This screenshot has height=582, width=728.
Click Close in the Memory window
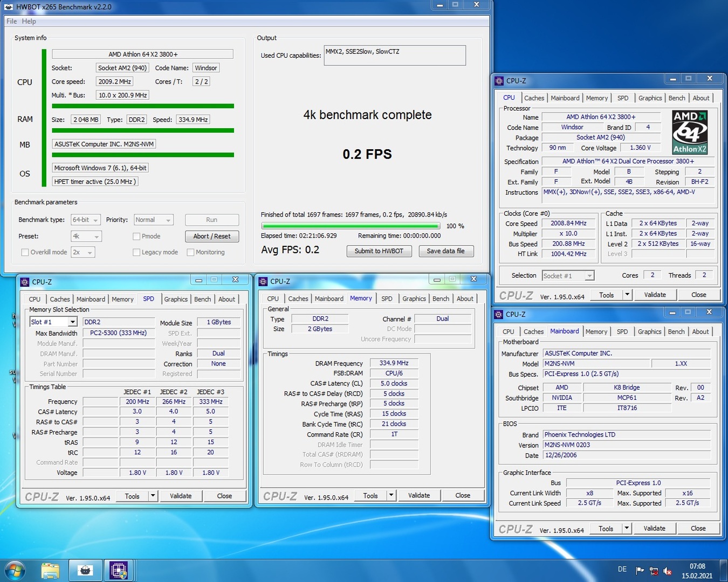[463, 495]
